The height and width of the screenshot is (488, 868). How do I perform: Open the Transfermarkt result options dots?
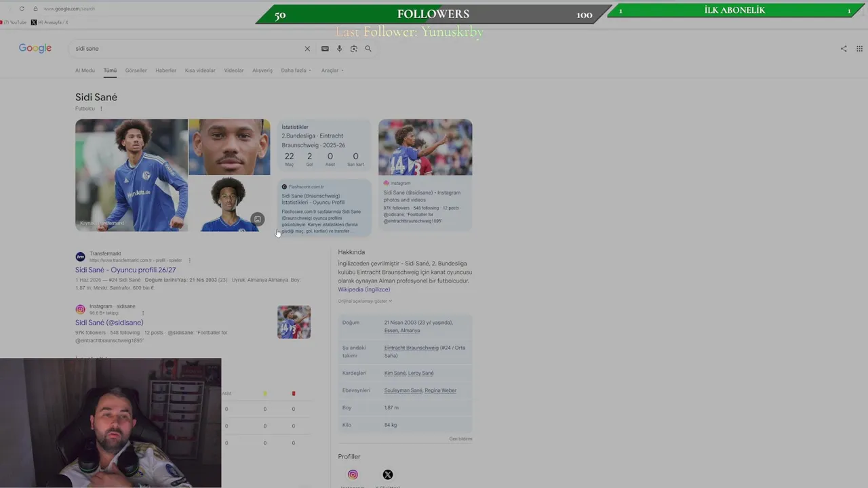tap(189, 260)
